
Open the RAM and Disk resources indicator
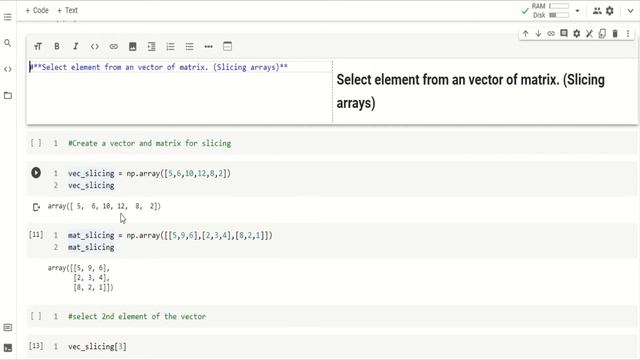pos(550,11)
